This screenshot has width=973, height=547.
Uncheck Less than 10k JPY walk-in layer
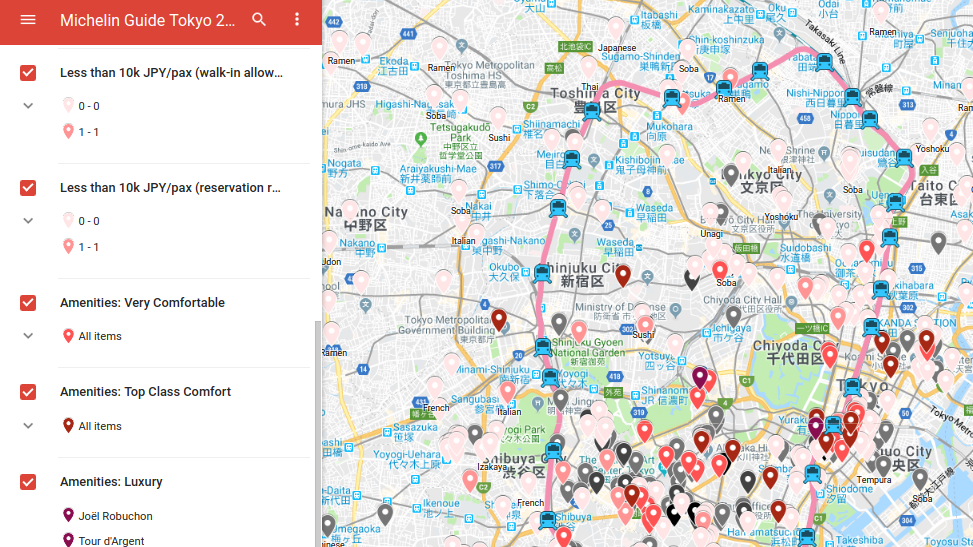pos(28,73)
